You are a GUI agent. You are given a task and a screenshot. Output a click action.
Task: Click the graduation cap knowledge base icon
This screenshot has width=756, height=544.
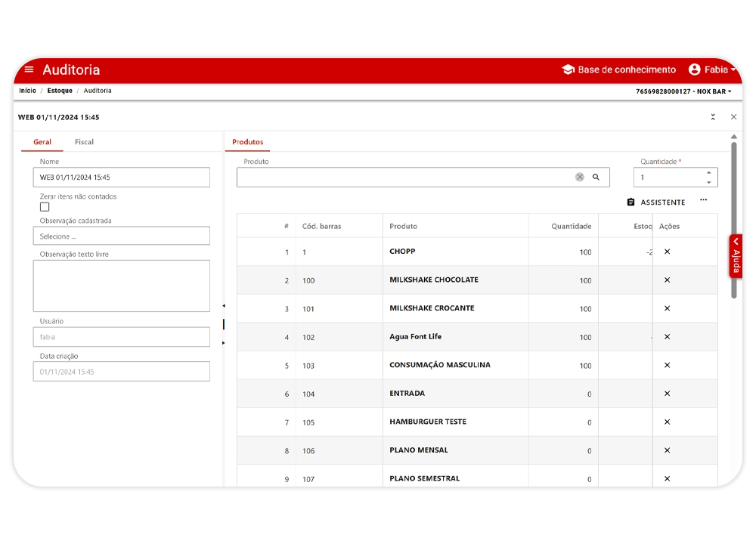coord(569,70)
